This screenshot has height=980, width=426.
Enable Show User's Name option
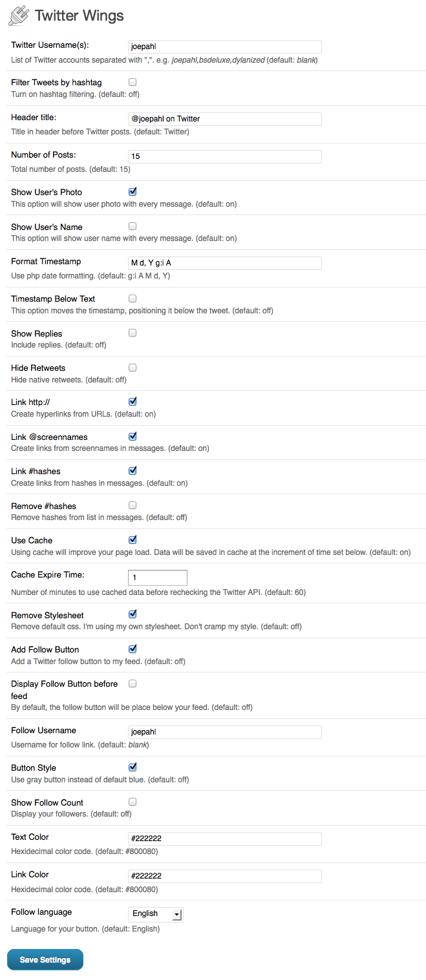133,226
